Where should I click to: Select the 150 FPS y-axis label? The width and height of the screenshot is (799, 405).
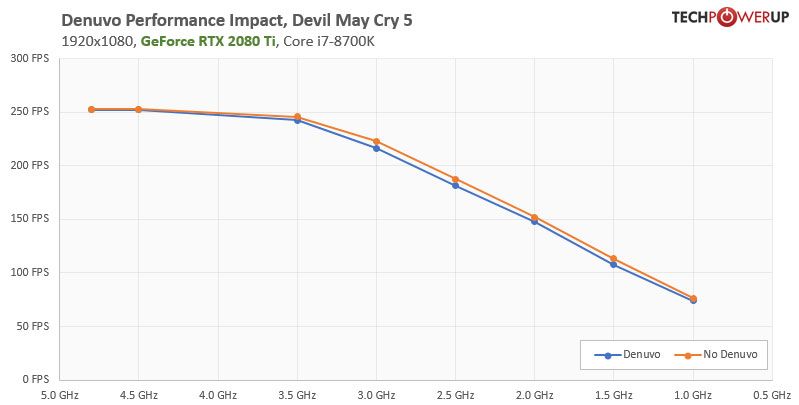(x=30, y=219)
